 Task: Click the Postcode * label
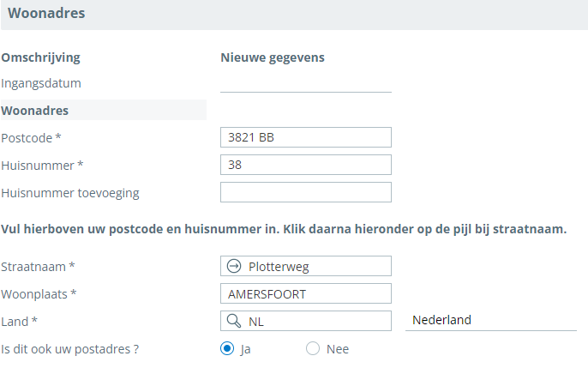[x=32, y=137]
